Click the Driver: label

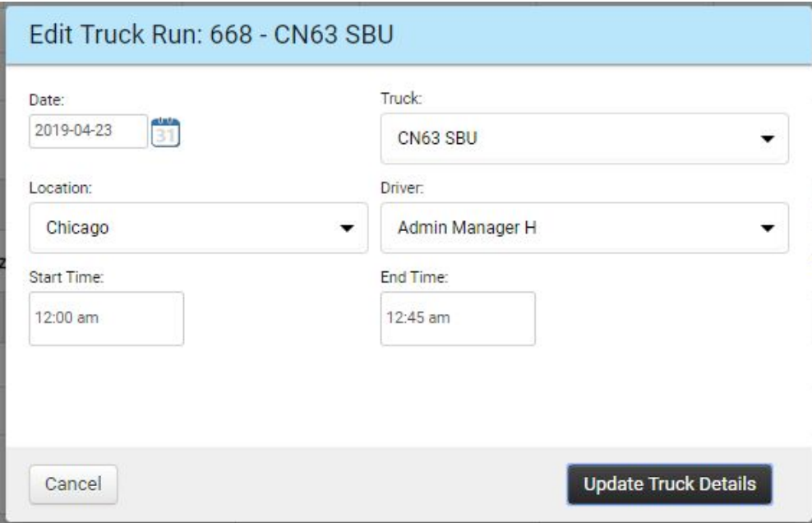[402, 187]
